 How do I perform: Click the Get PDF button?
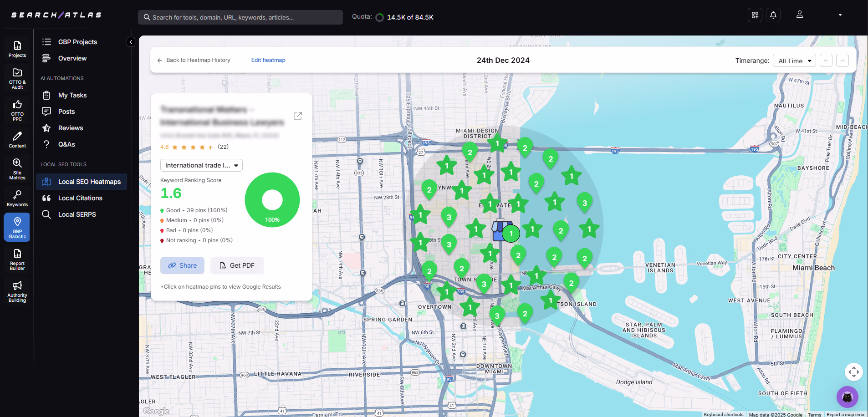coord(237,265)
